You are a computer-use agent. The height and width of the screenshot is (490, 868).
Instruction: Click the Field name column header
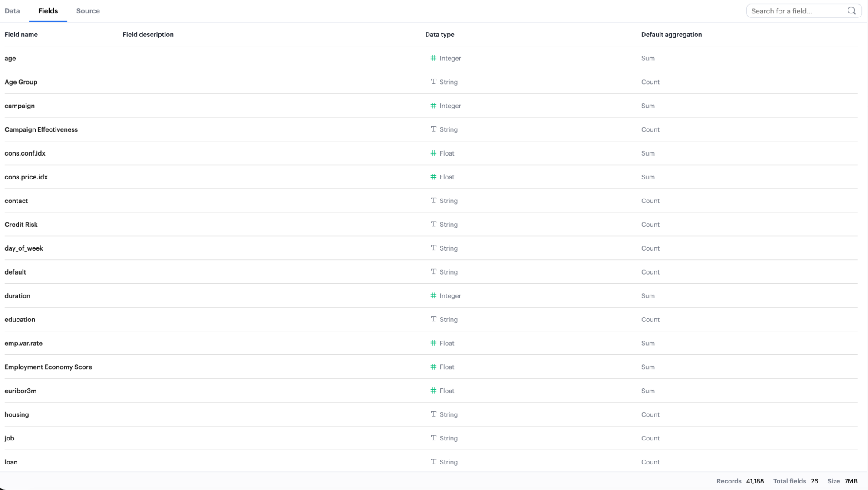pyautogui.click(x=21, y=35)
